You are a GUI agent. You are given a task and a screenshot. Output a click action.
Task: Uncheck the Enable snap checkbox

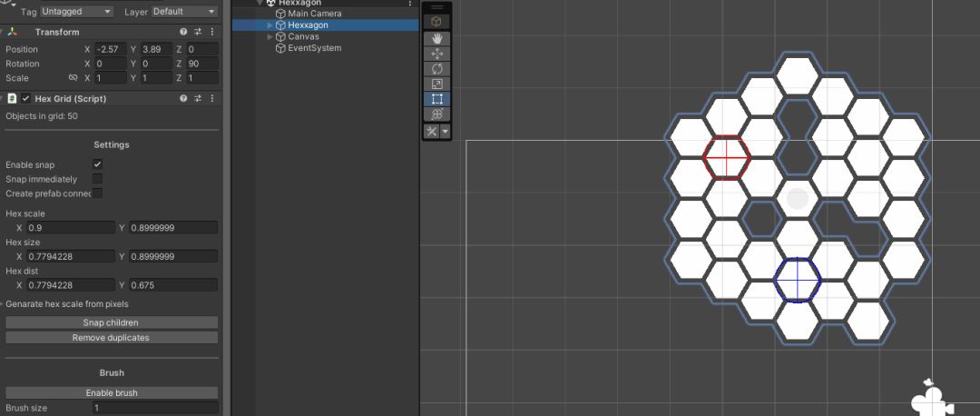(97, 164)
